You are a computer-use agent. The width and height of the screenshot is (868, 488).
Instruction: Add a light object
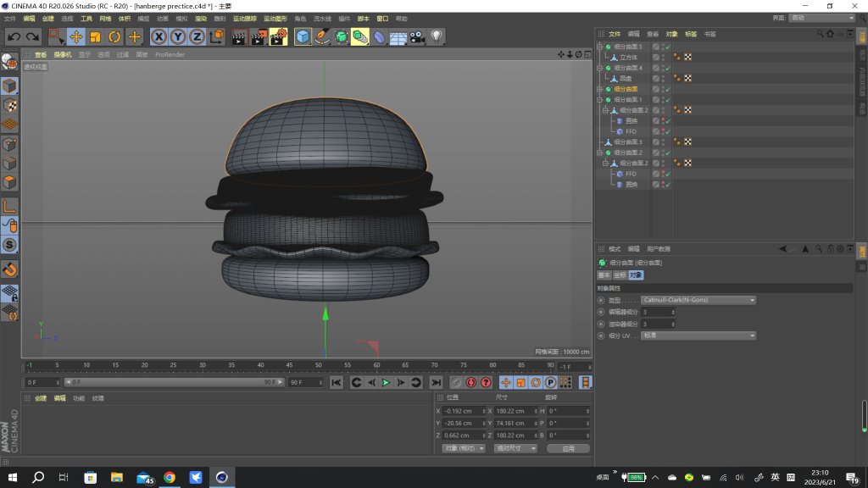click(x=437, y=37)
